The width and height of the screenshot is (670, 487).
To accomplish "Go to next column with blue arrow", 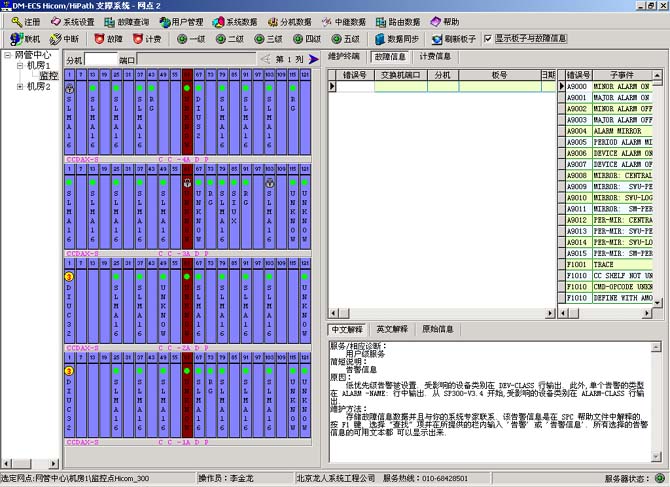I will (313, 60).
